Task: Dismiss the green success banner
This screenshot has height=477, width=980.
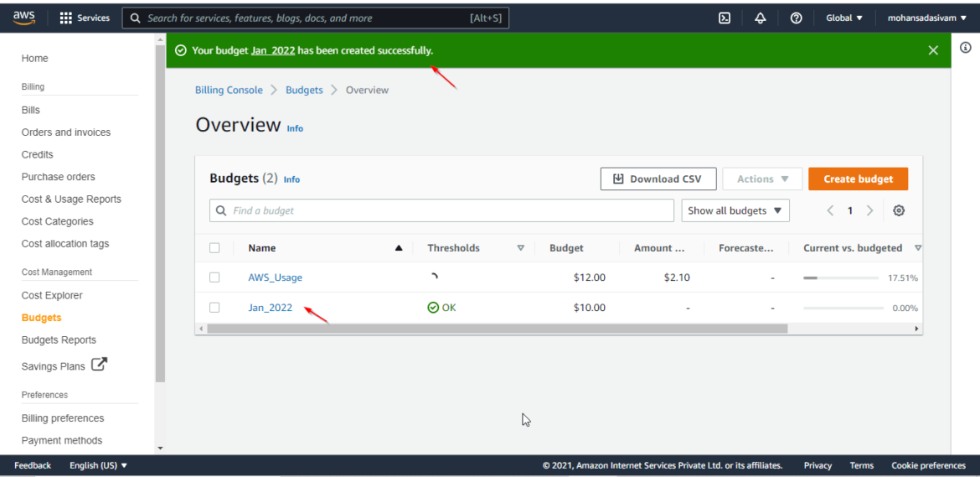Action: pos(933,50)
